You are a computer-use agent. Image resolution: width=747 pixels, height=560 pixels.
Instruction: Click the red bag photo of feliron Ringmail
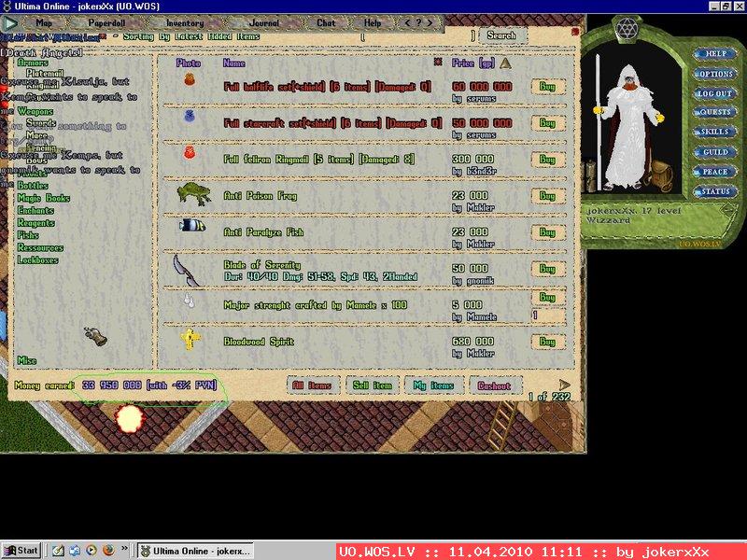(x=190, y=152)
